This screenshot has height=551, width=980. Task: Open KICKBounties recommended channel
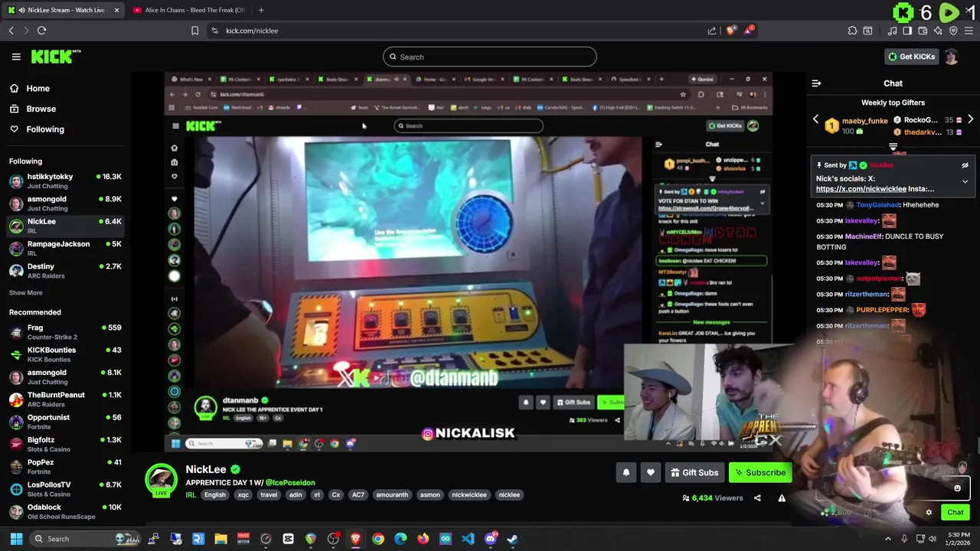(x=65, y=354)
